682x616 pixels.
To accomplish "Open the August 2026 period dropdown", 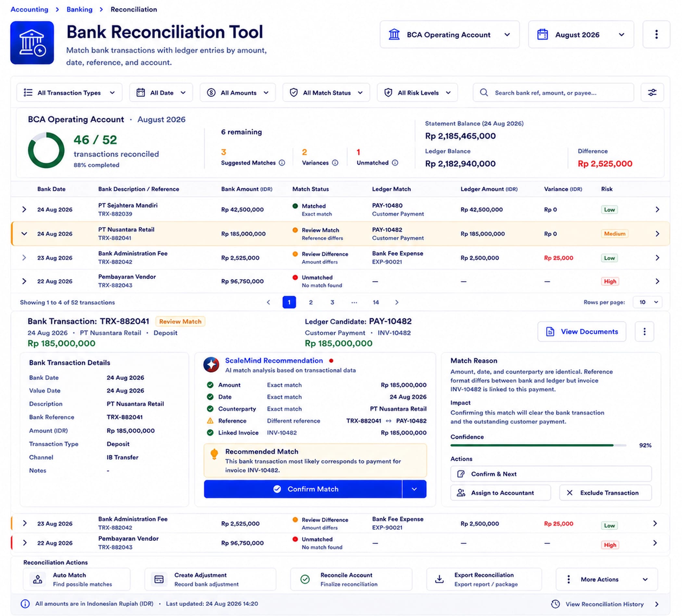I will (581, 34).
